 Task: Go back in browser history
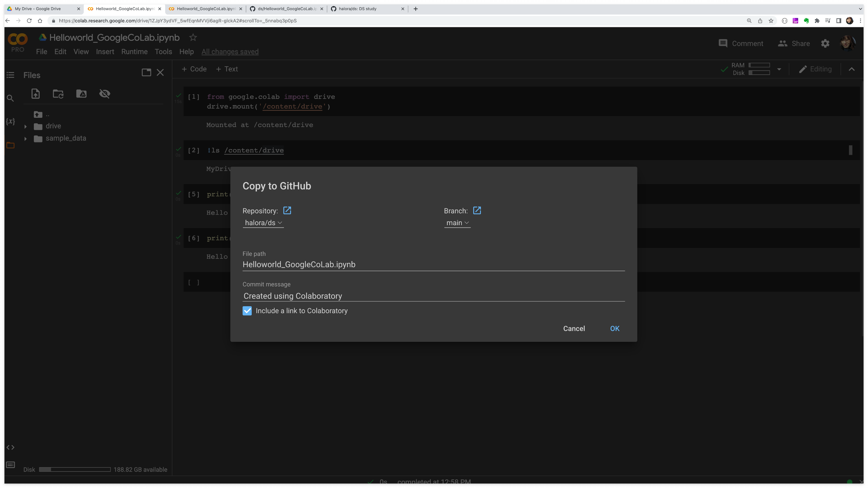[8, 21]
